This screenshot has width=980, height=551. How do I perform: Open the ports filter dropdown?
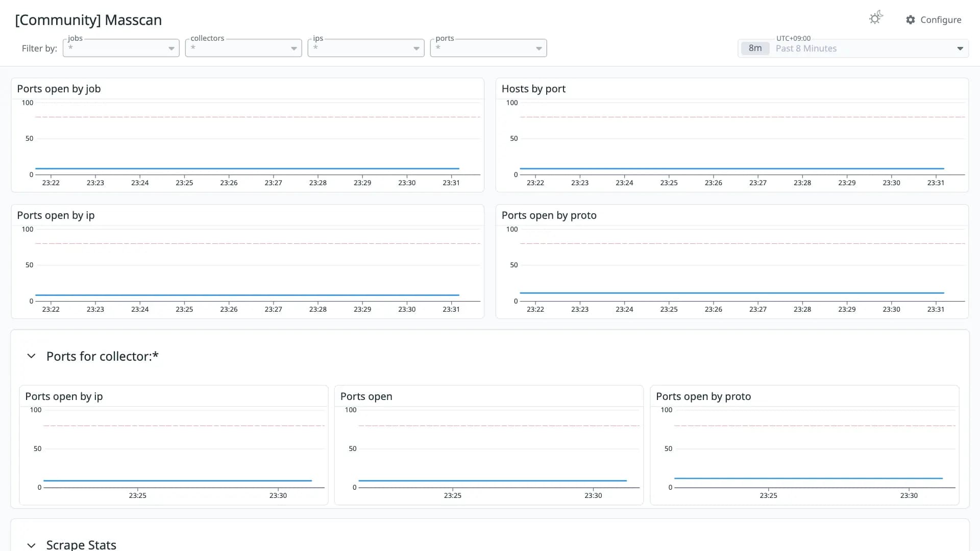click(x=488, y=48)
